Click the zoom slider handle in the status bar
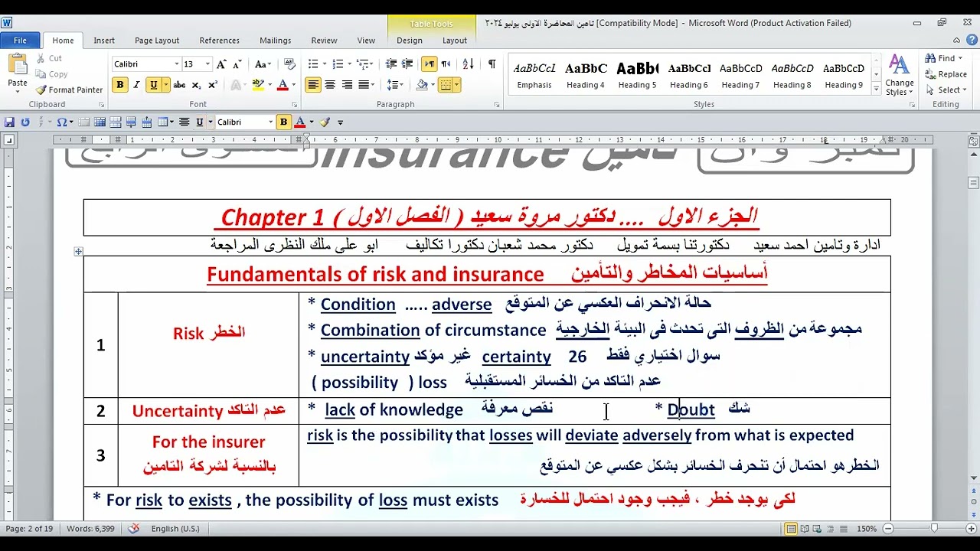The width and height of the screenshot is (980, 551). [x=934, y=529]
